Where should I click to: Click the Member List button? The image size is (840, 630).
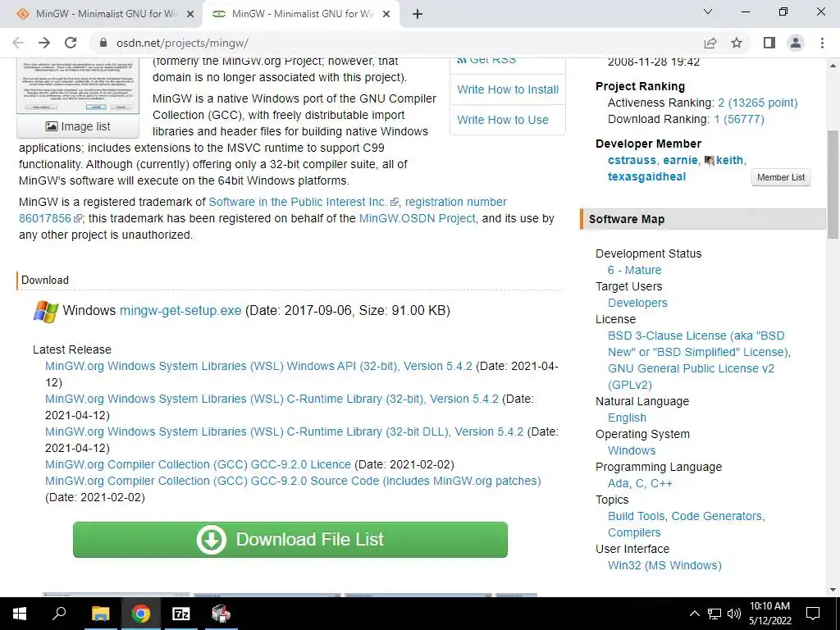781,177
